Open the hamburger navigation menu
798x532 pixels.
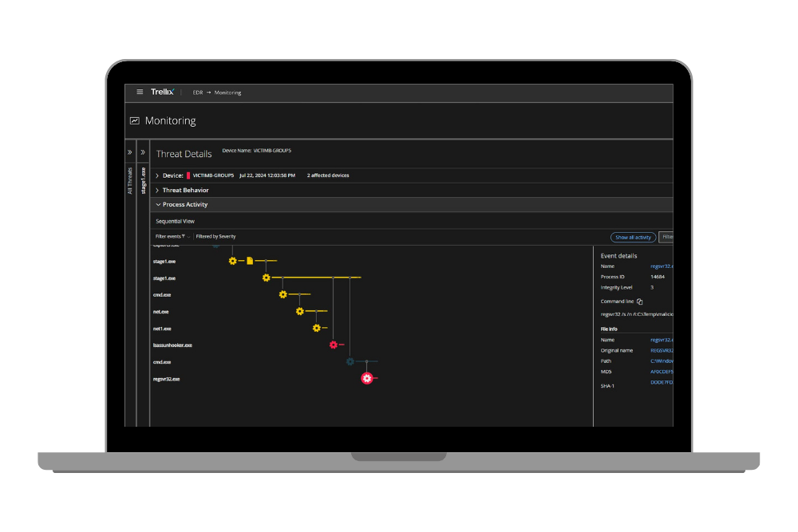(x=140, y=92)
